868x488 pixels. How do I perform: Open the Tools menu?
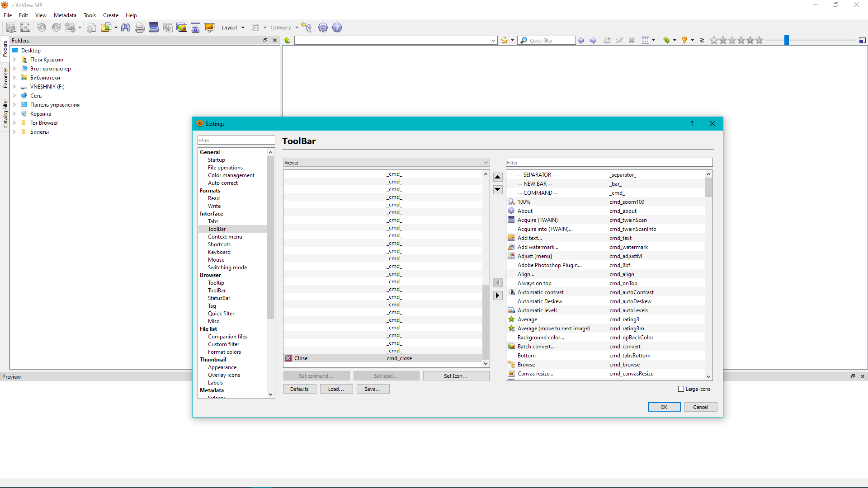[x=90, y=15]
